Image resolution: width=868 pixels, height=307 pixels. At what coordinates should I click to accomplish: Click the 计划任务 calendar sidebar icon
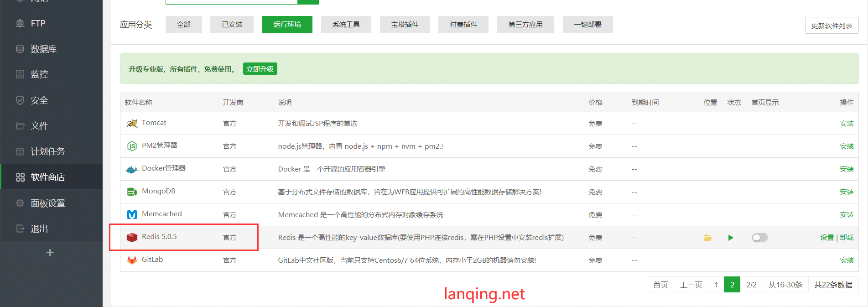tap(20, 151)
